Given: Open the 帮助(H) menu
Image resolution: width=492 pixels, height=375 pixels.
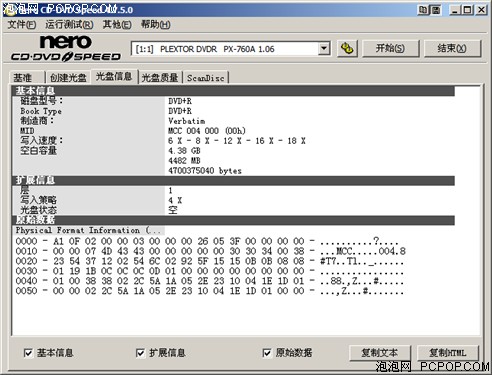Looking at the screenshot, I should click(x=155, y=24).
